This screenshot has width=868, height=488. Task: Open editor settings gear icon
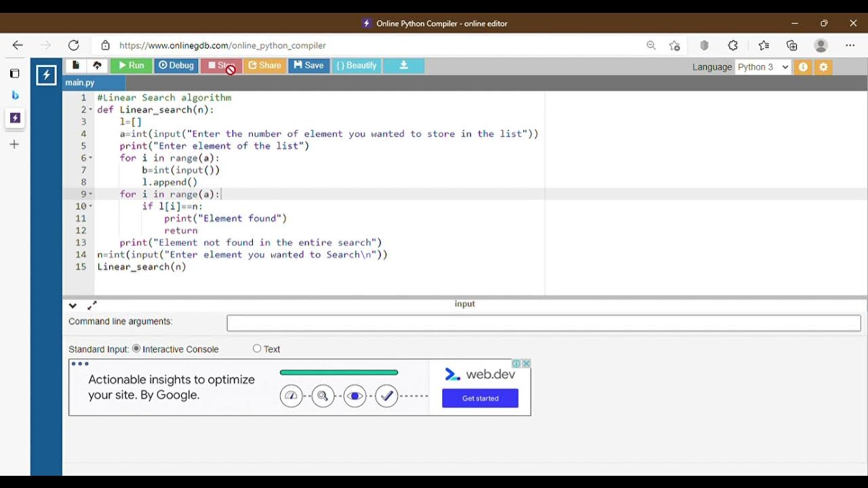pyautogui.click(x=823, y=67)
